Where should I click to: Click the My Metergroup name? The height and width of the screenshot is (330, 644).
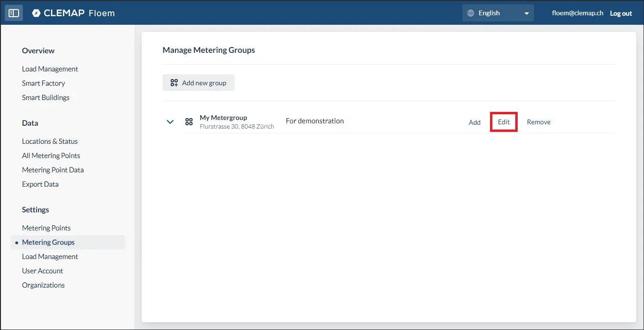coord(224,118)
